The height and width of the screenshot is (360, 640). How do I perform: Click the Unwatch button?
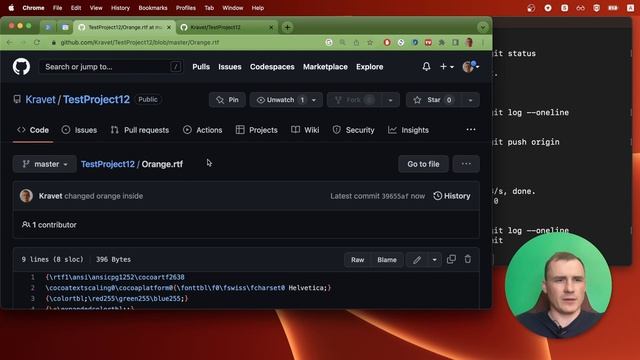point(280,100)
